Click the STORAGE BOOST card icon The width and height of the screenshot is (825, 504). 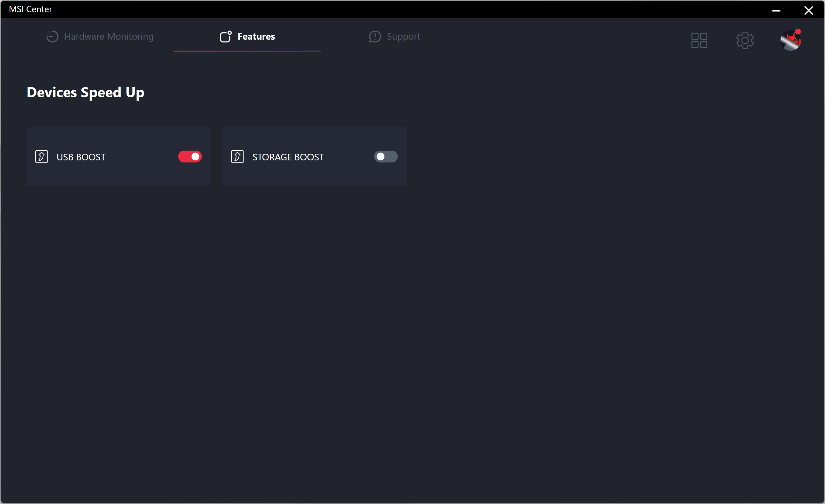[x=237, y=157]
